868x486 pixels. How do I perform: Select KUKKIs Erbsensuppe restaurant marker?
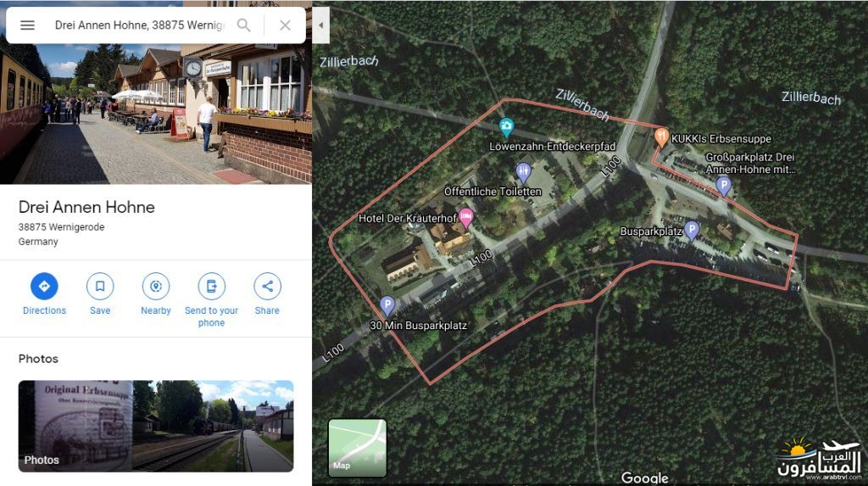click(x=661, y=137)
